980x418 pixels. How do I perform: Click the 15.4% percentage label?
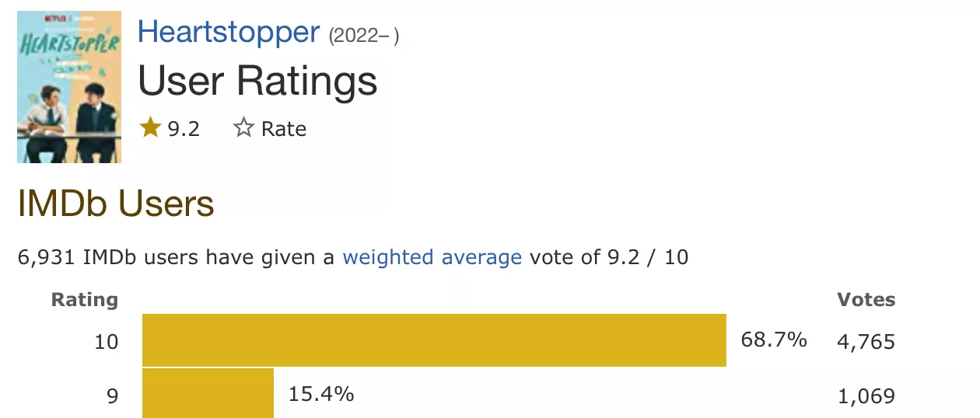click(321, 394)
